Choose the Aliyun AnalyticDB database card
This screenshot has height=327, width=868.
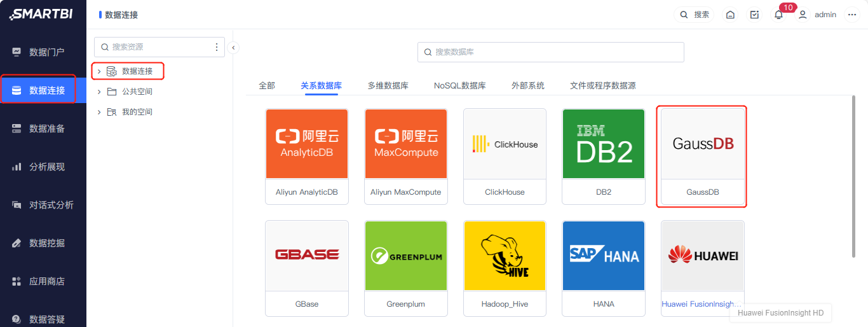pos(307,156)
